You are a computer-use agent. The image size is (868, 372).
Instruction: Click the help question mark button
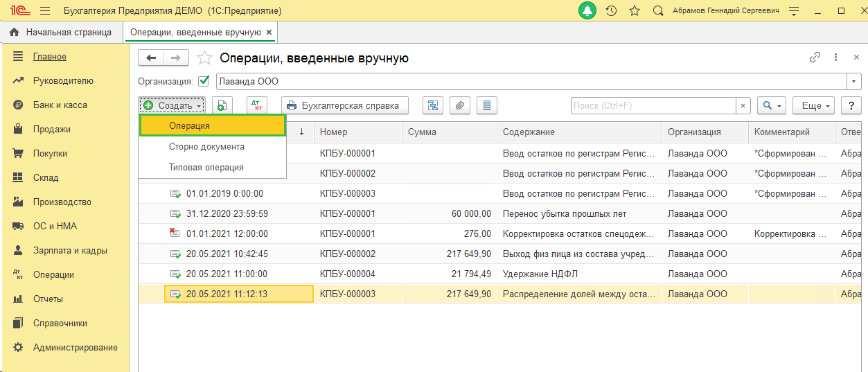click(x=851, y=105)
